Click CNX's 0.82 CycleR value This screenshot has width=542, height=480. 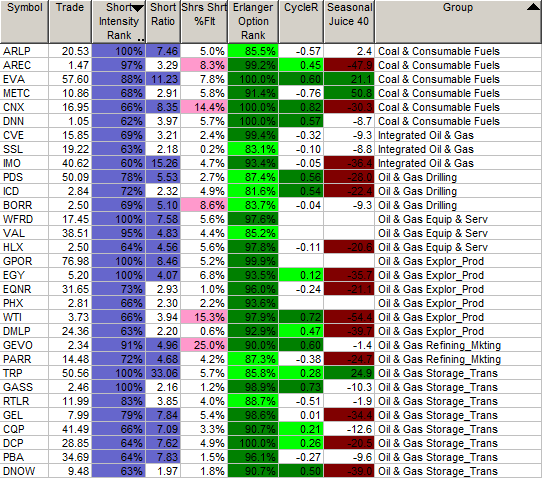(x=301, y=107)
